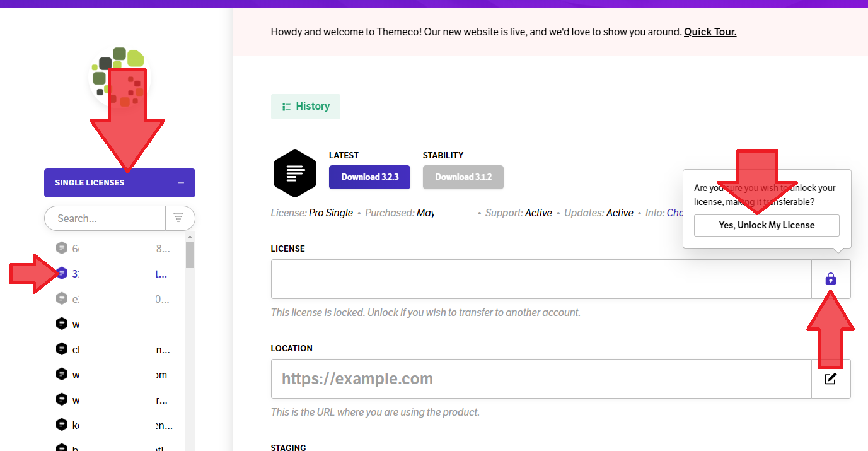
Task: Click the license list scrollbar thumb
Action: 190,254
